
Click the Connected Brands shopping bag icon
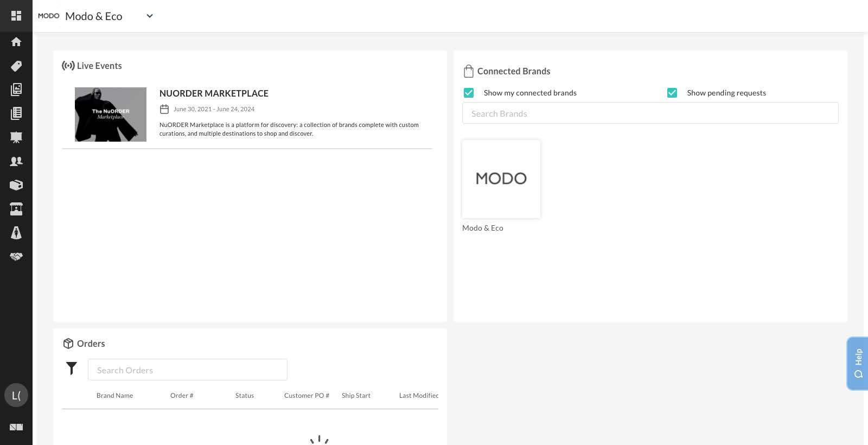pos(469,71)
